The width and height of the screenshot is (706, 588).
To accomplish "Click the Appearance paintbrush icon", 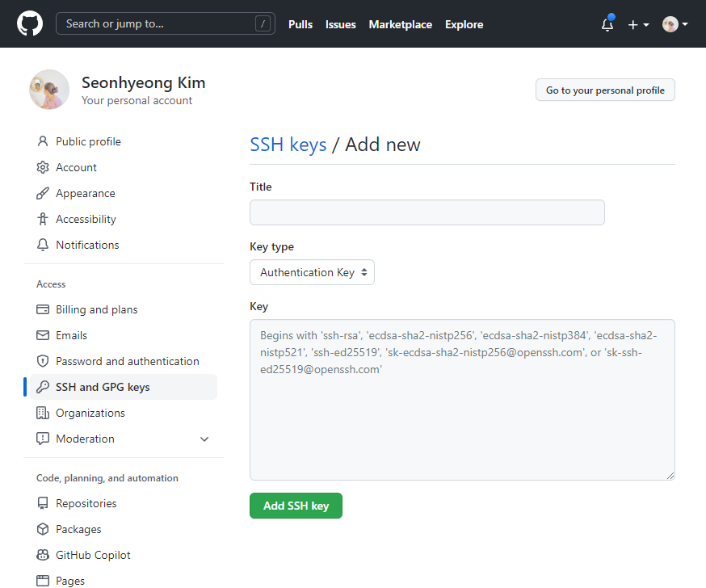I will coord(43,193).
